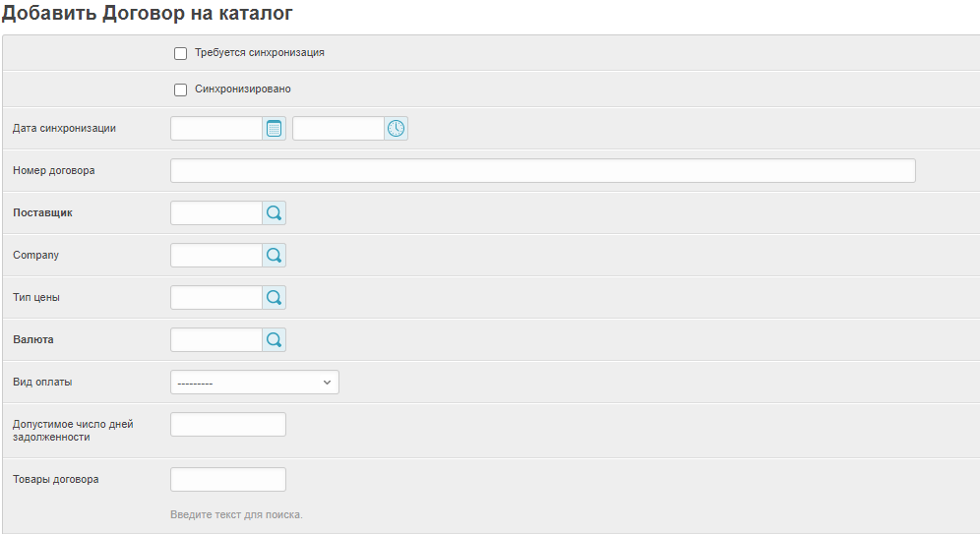The width and height of the screenshot is (980, 534).
Task: Click the Поставщик input box
Action: pos(216,213)
